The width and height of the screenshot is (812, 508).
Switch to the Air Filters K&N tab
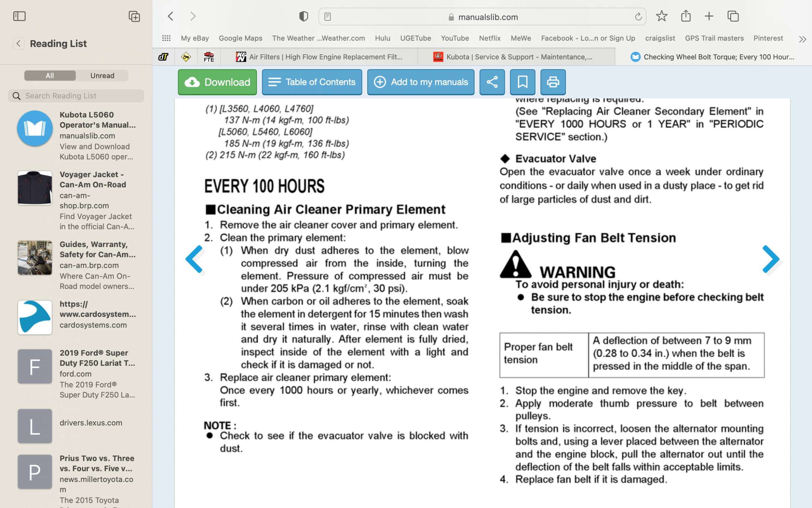pos(319,57)
